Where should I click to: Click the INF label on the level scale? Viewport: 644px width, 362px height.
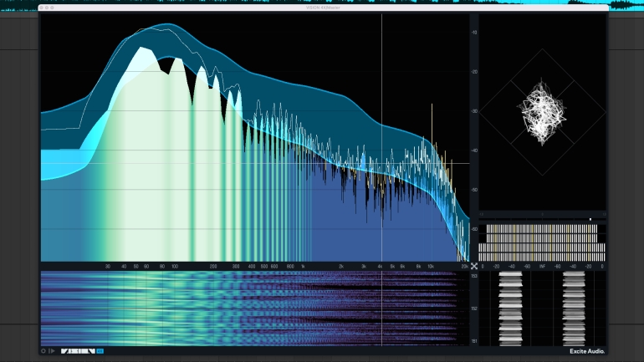pos(542,266)
